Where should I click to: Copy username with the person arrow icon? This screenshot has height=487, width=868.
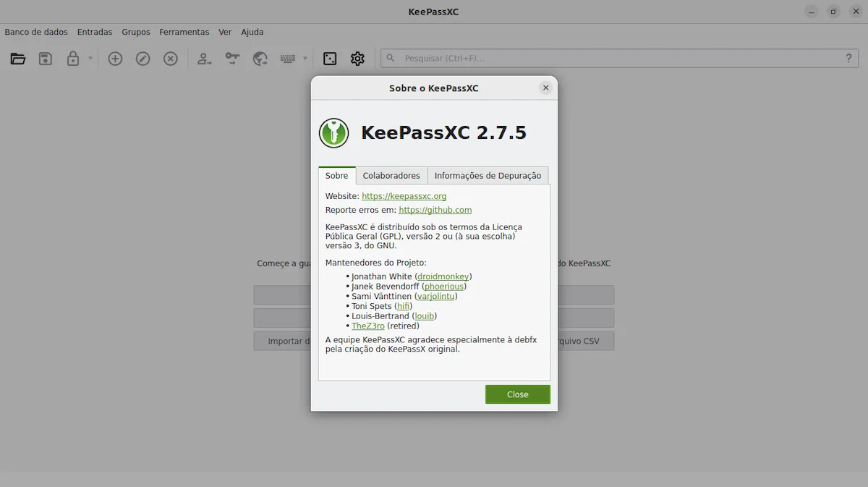tap(205, 59)
